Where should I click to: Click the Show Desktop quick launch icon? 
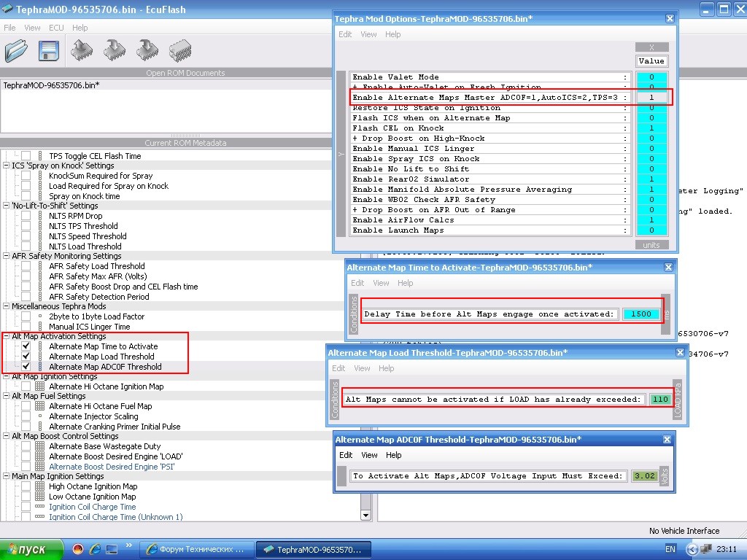click(112, 549)
